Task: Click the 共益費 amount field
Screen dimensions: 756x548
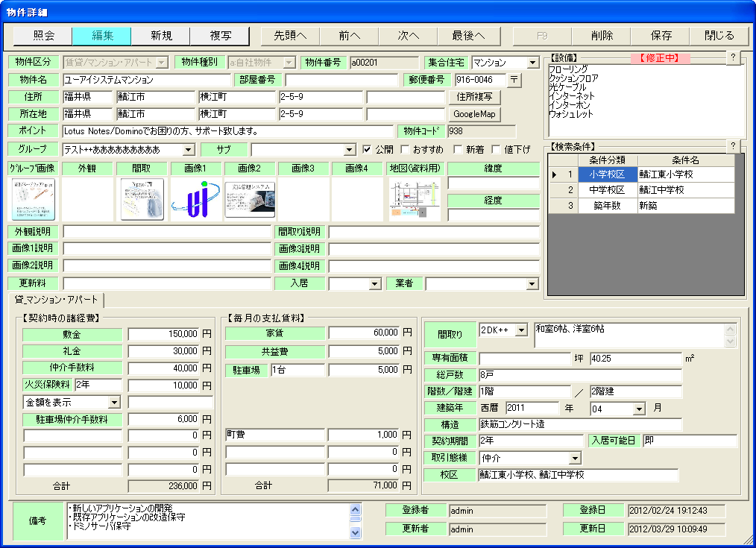Action: pyautogui.click(x=365, y=351)
